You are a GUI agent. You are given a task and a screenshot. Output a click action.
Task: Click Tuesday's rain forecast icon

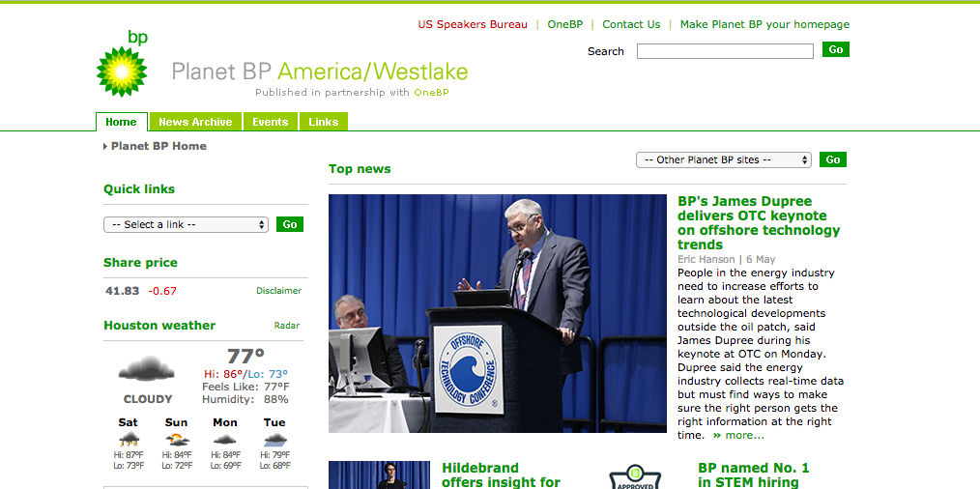point(275,439)
